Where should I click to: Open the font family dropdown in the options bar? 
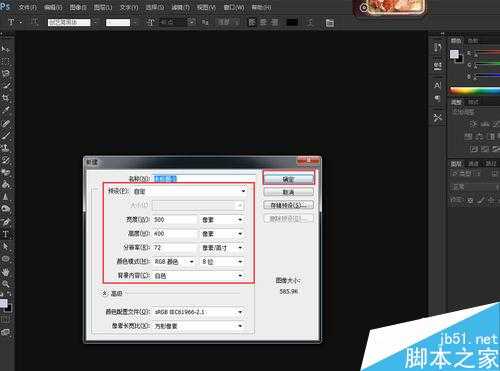click(x=96, y=22)
